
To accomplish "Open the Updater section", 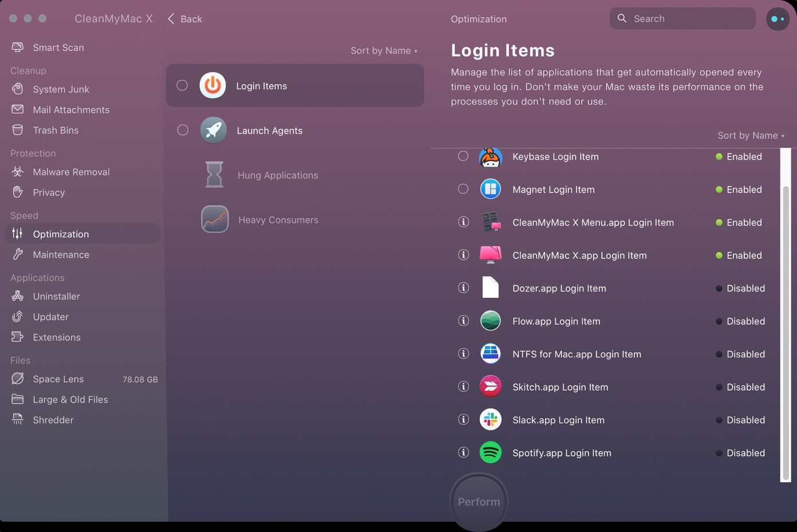I will point(50,317).
